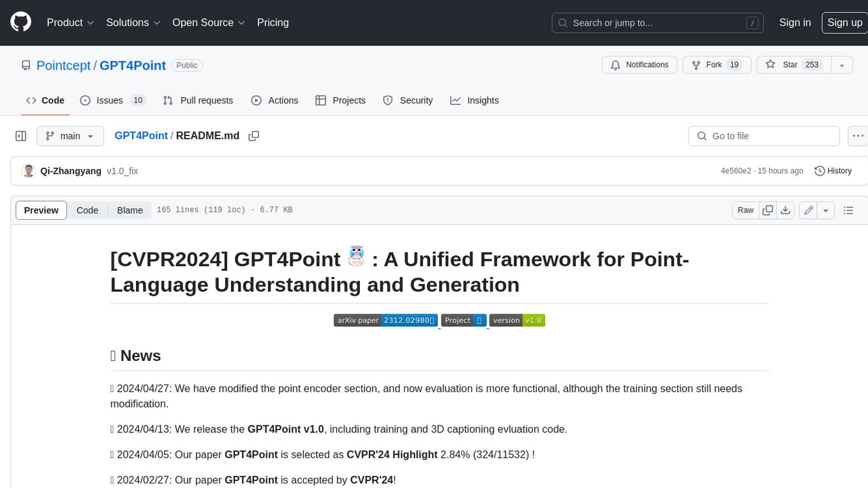Expand the Solutions menu

coord(133,22)
